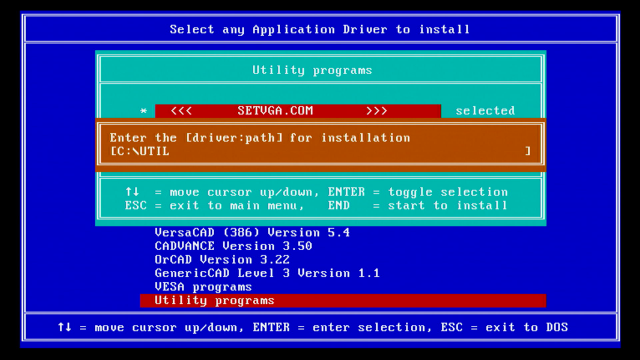Toggle the SETVGA.COM selection row
The height and width of the screenshot is (360, 640).
point(298,111)
